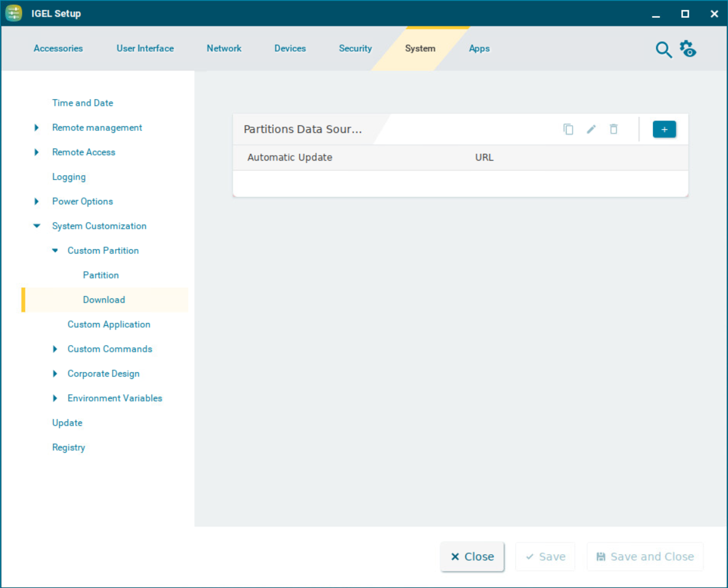Expand the Remote management tree node
Screen dimensions: 728x588
[37, 128]
